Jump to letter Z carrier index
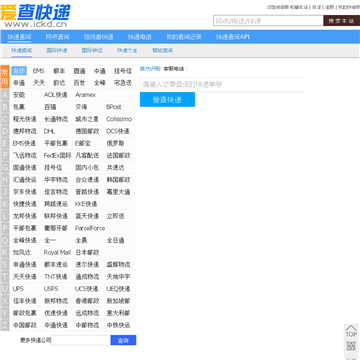360x360 pixels. pyautogui.click(x=5, y=325)
